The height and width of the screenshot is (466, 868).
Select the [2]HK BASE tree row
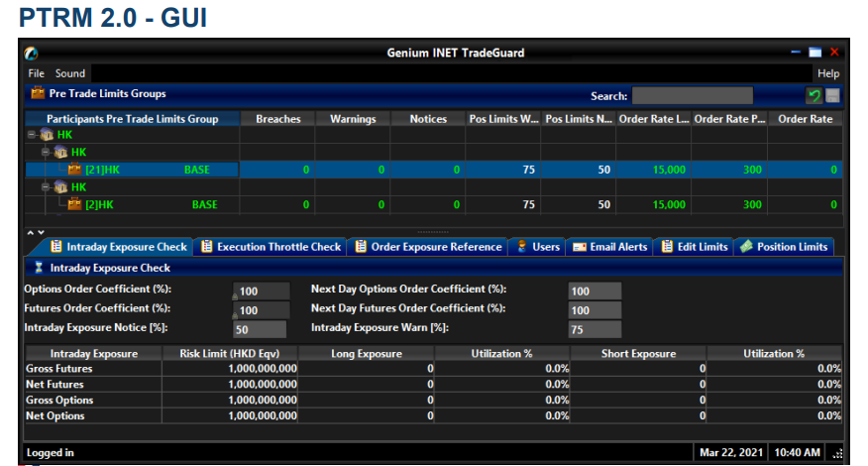434,204
